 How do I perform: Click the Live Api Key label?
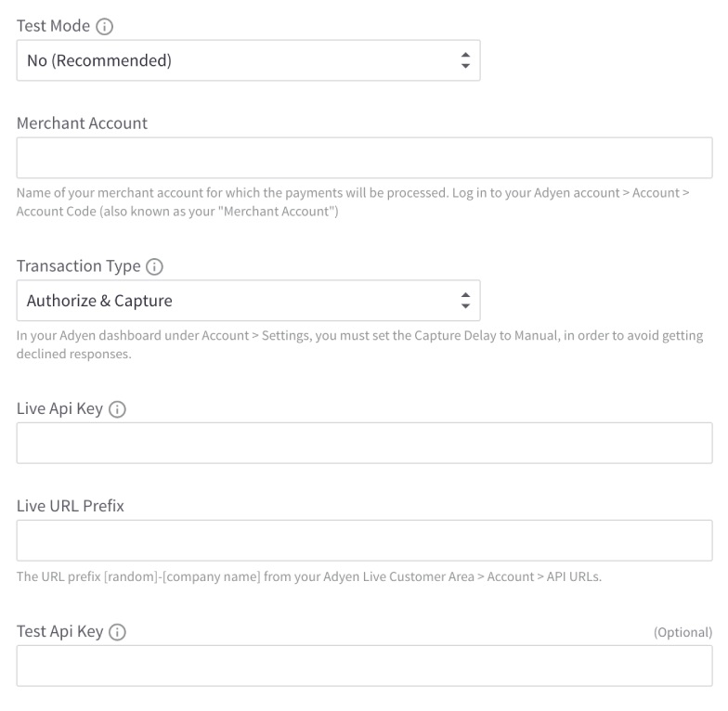[59, 408]
